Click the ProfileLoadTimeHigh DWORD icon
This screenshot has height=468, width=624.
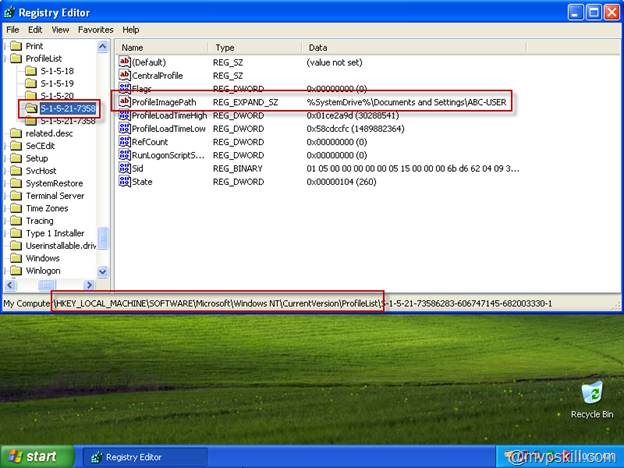click(x=125, y=115)
